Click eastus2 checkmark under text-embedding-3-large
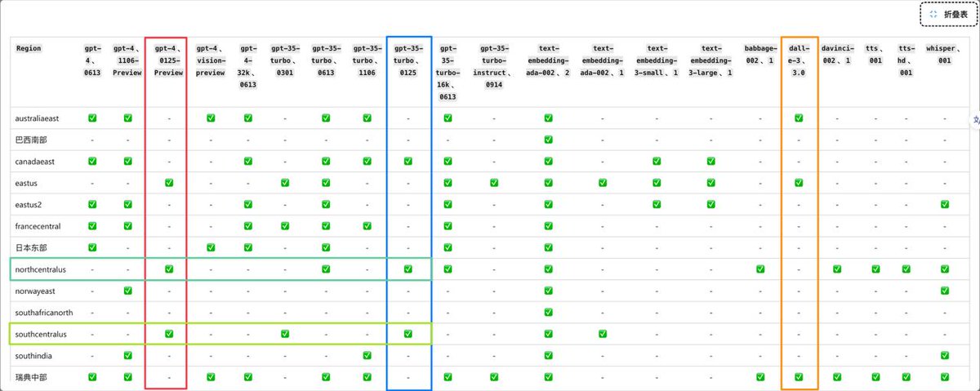The image size is (980, 391). 711,204
